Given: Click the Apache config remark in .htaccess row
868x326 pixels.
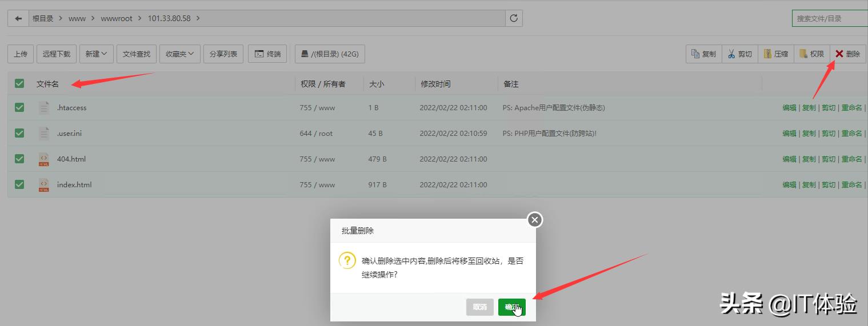Looking at the screenshot, I should [x=554, y=107].
